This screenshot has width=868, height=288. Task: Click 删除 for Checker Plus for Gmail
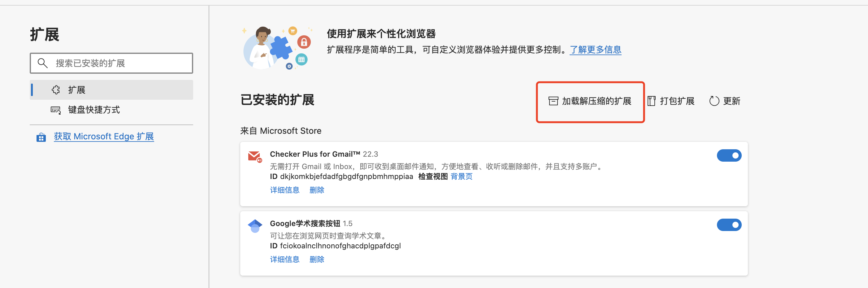pyautogui.click(x=317, y=190)
